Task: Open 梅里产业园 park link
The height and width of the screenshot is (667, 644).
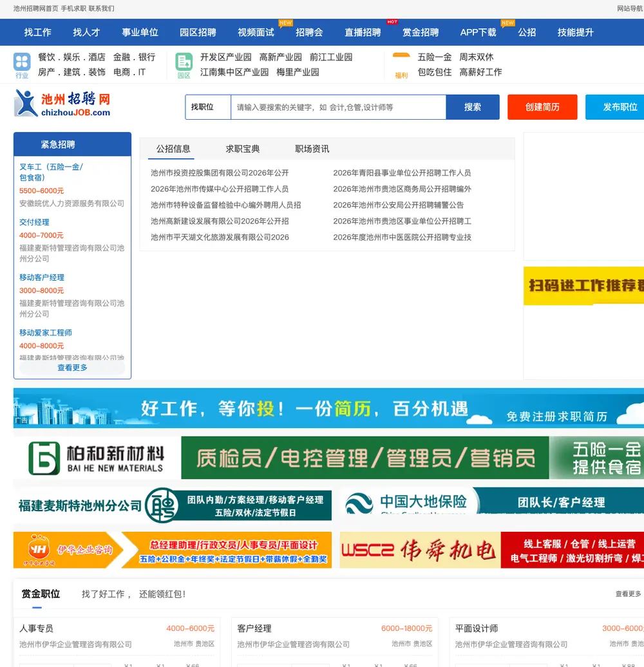Action: pos(298,72)
